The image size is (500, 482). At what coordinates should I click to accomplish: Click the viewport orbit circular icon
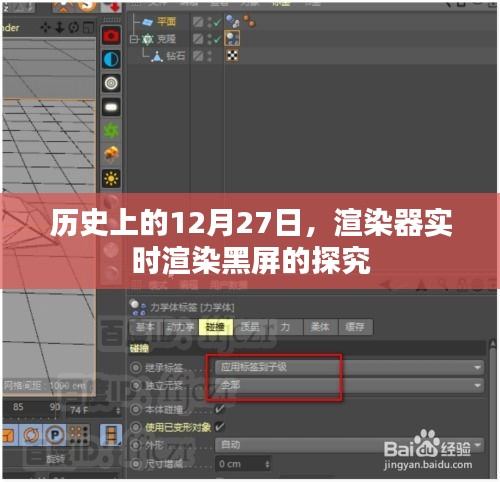pyautogui.click(x=74, y=27)
